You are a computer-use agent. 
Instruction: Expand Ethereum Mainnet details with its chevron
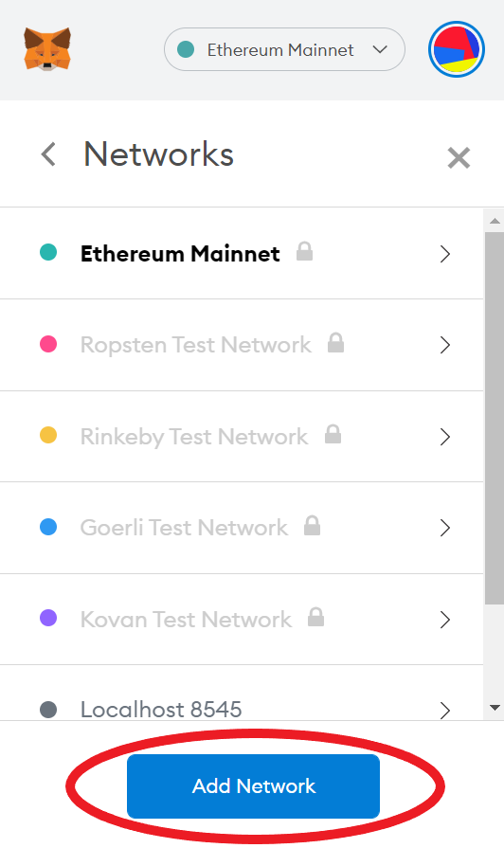coord(445,254)
